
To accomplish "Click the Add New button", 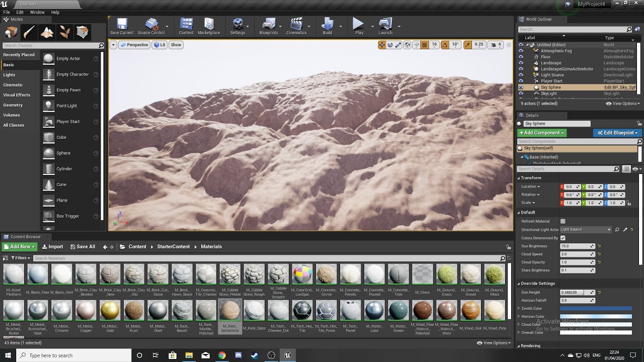I will click(20, 247).
